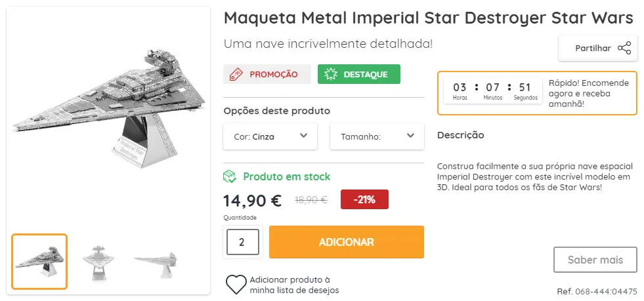Viewport: 644px width, 301px height.
Task: Click the red promotion tag icon
Action: 236,75
